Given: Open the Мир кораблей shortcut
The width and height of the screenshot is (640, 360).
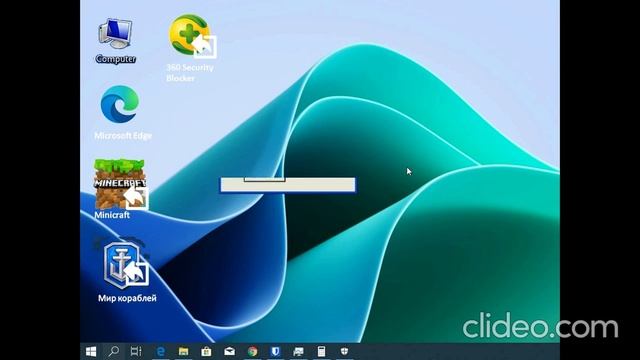Looking at the screenshot, I should point(127,271).
